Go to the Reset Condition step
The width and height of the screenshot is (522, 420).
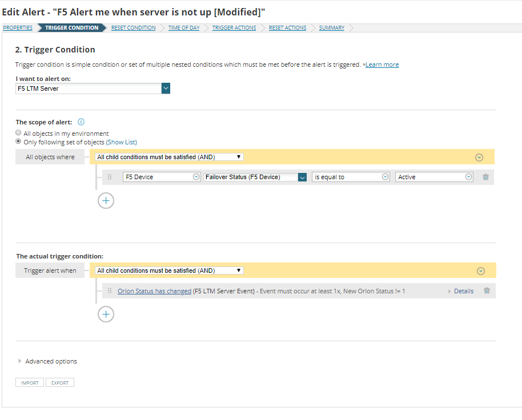pos(133,27)
